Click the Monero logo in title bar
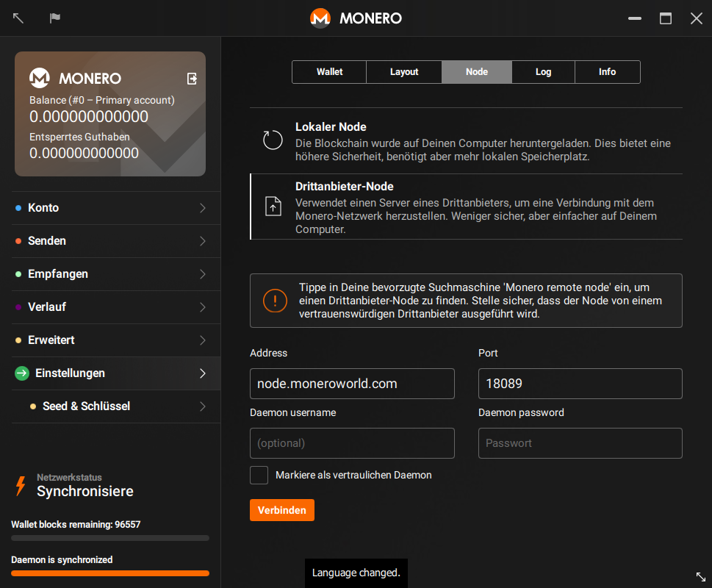The image size is (712, 588). pyautogui.click(x=320, y=18)
